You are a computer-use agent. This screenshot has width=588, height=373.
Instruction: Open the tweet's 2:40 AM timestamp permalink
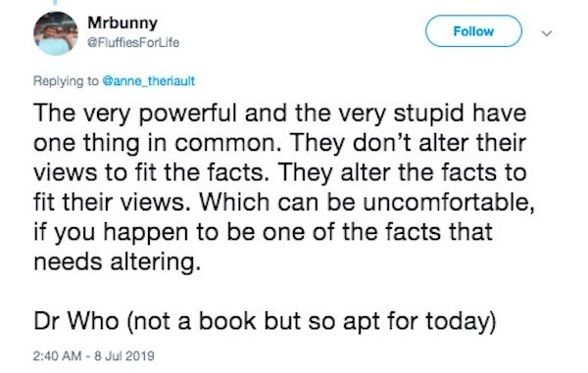click(x=57, y=355)
